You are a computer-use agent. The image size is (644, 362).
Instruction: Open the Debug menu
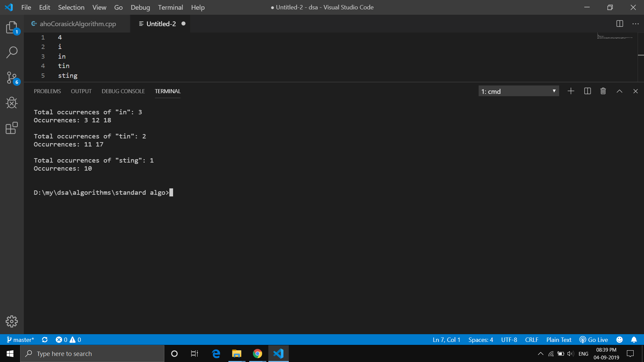point(140,7)
